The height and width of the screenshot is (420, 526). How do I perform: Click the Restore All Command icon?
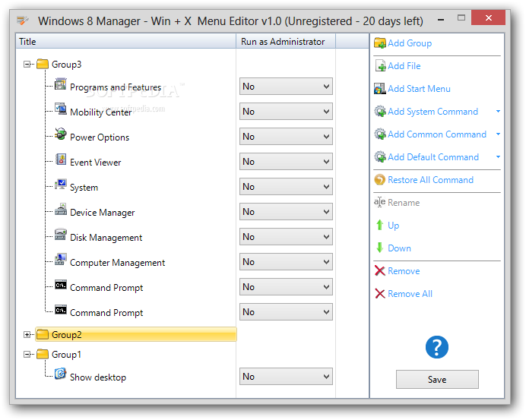[380, 180]
